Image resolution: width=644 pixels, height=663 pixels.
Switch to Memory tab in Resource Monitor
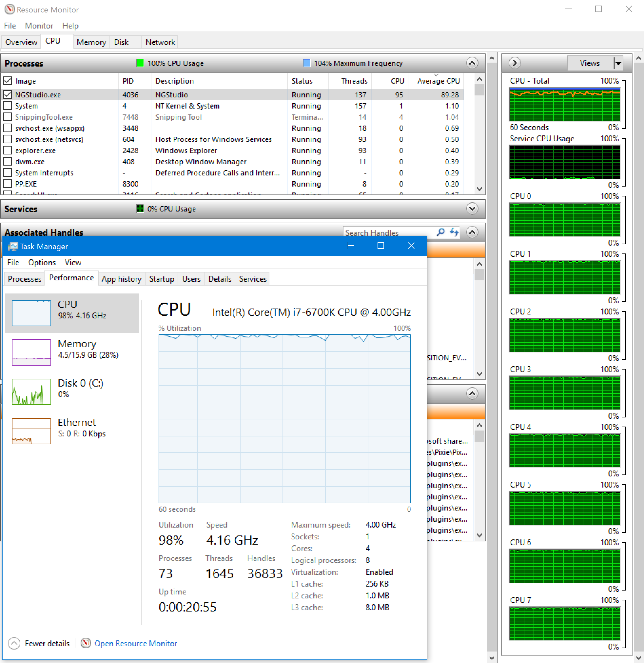91,42
